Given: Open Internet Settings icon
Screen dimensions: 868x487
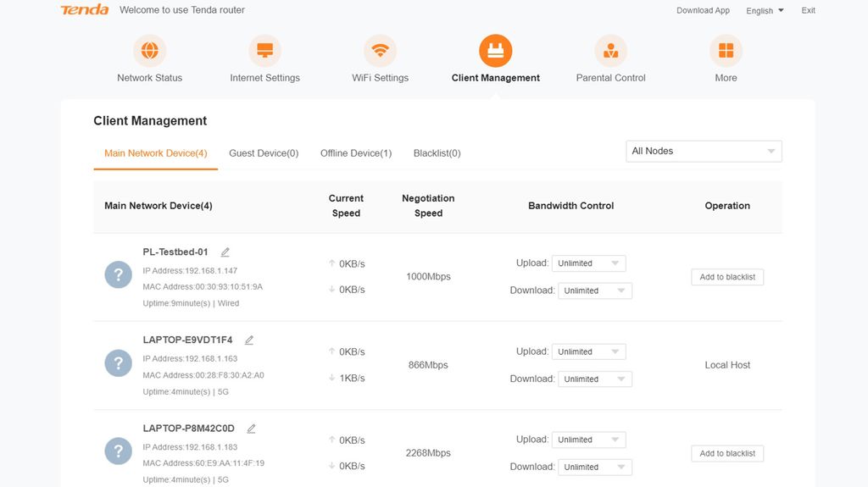Looking at the screenshot, I should [264, 51].
